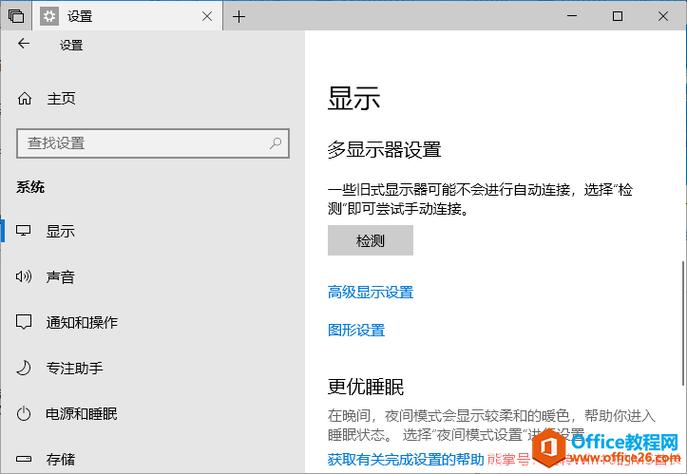Click the 显示 page heading
The height and width of the screenshot is (474, 687).
pos(354,98)
